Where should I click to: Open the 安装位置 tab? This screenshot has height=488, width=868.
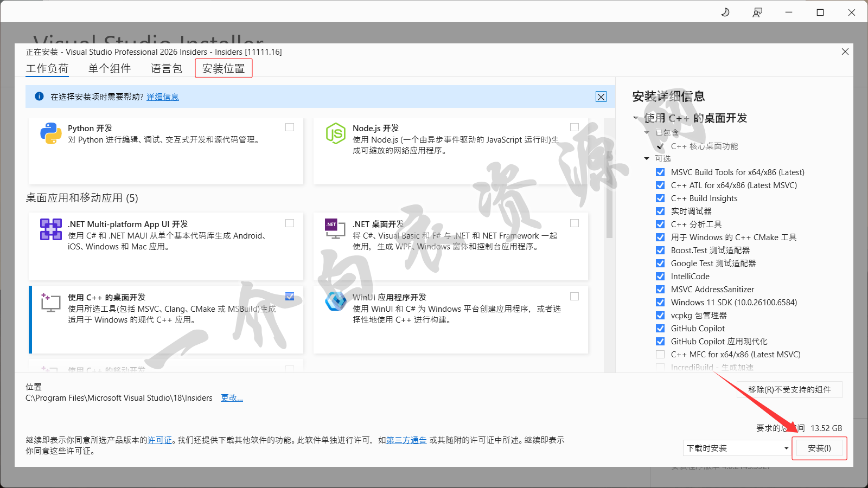click(x=224, y=68)
